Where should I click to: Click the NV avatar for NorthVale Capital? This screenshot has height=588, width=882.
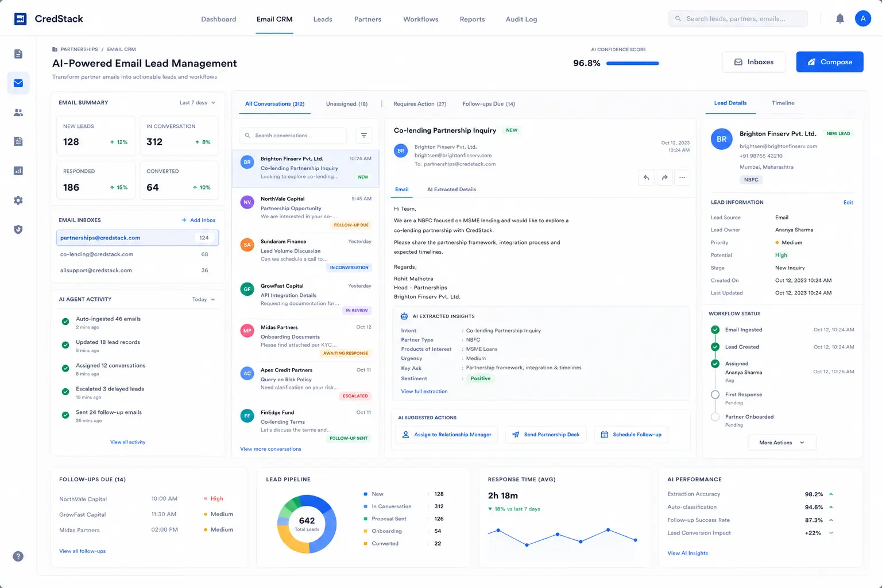(247, 202)
